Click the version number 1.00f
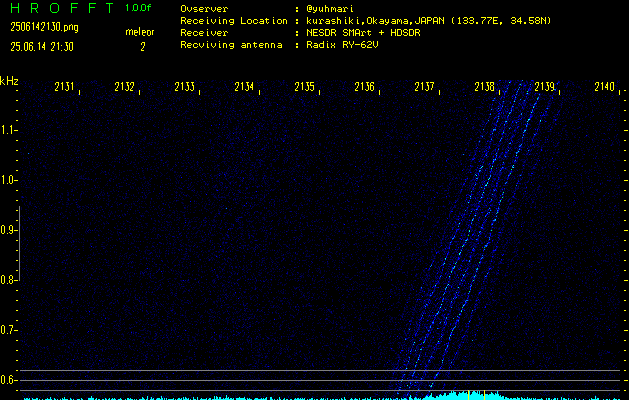The height and width of the screenshot is (400, 629). tap(138, 8)
